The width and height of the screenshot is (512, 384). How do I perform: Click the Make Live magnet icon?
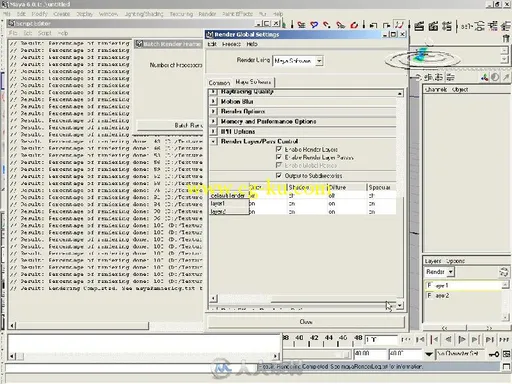pos(354,25)
